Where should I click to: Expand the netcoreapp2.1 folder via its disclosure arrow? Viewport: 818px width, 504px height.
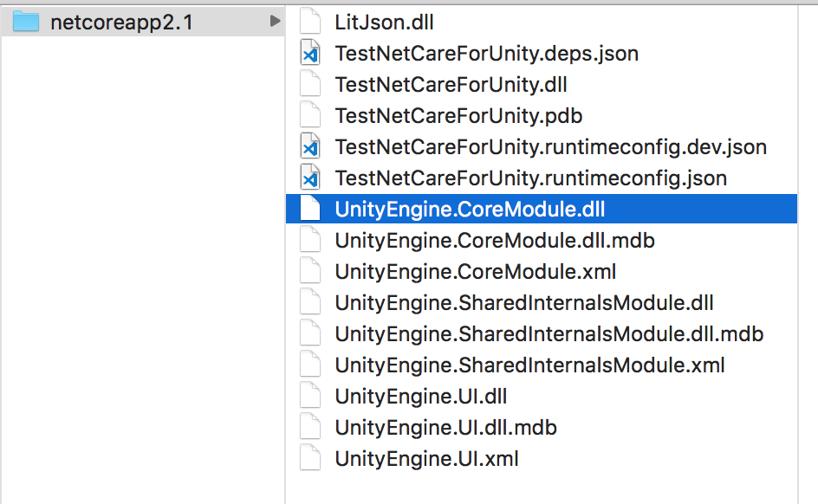(276, 21)
